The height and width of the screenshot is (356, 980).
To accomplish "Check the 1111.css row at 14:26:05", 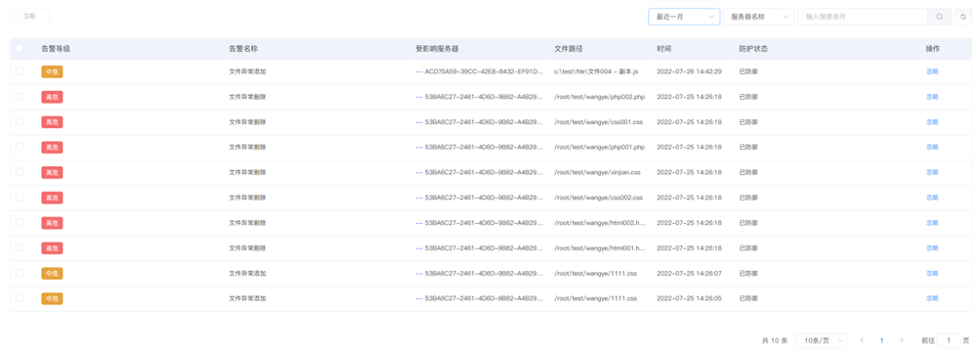I will pos(20,298).
